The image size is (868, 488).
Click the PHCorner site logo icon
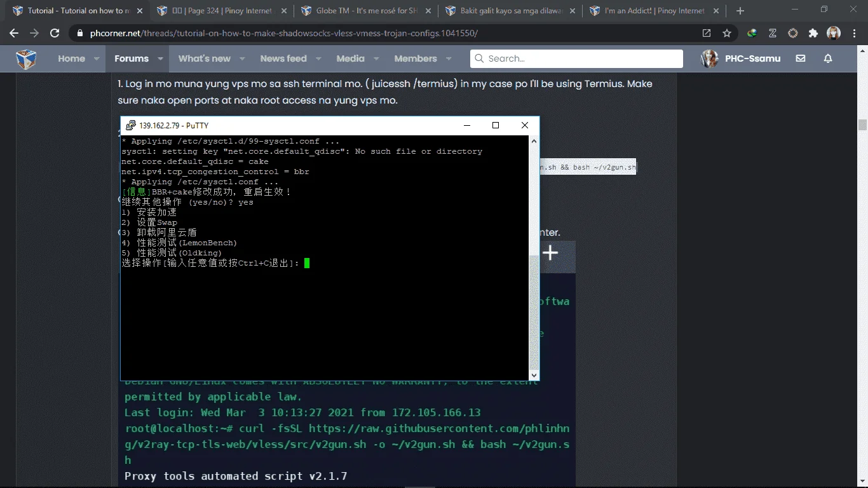26,58
